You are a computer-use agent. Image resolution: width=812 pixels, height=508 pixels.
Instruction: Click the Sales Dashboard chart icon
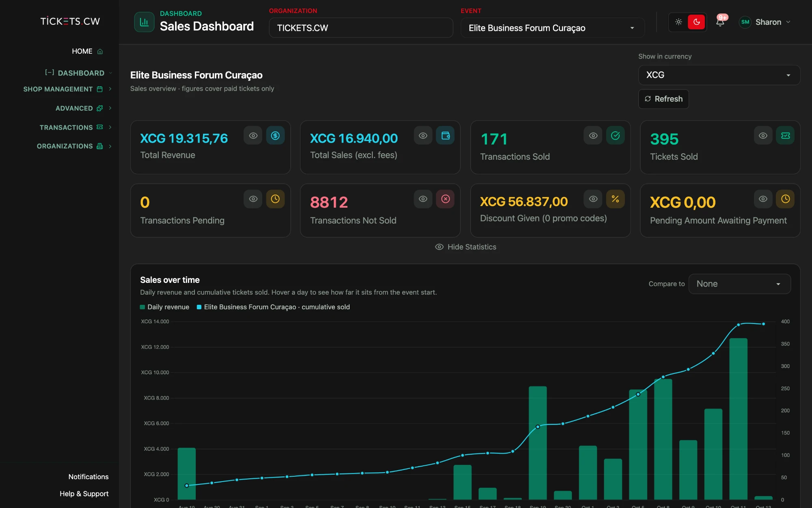pyautogui.click(x=144, y=22)
